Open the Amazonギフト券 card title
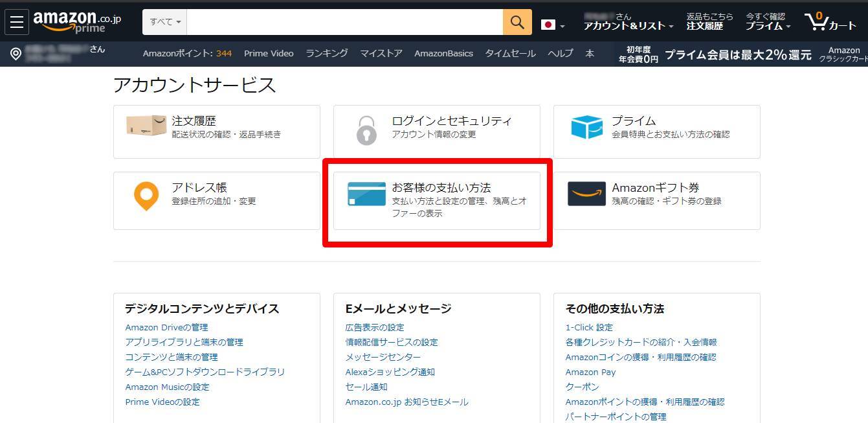The width and height of the screenshot is (868, 423). [656, 188]
